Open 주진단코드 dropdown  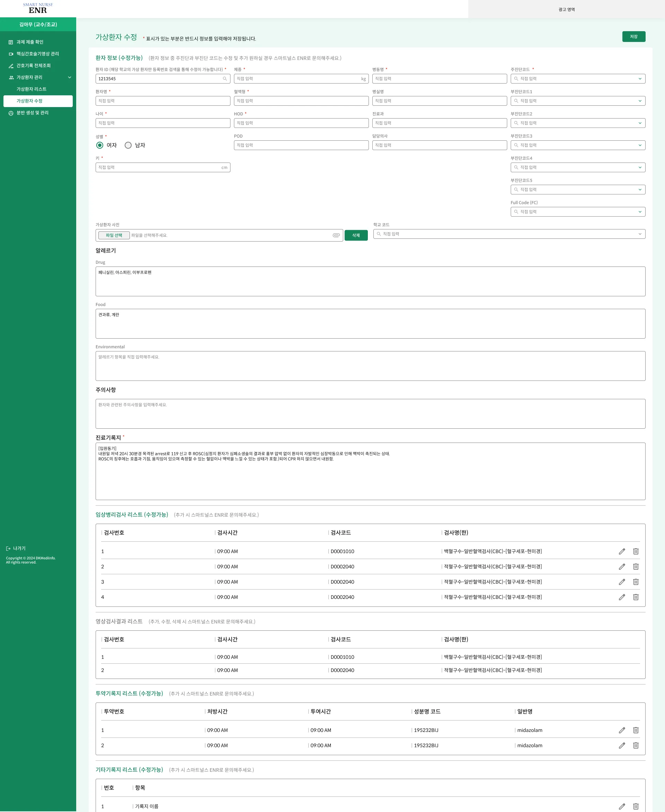(639, 79)
